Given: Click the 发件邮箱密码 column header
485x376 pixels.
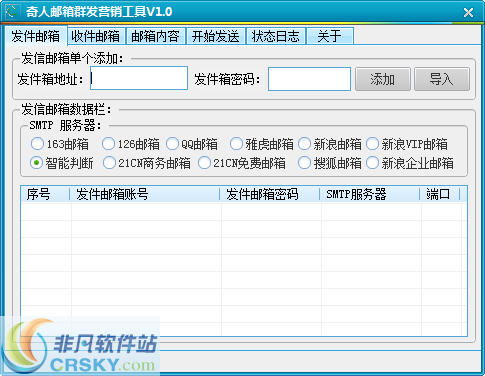Looking at the screenshot, I should (270, 194).
